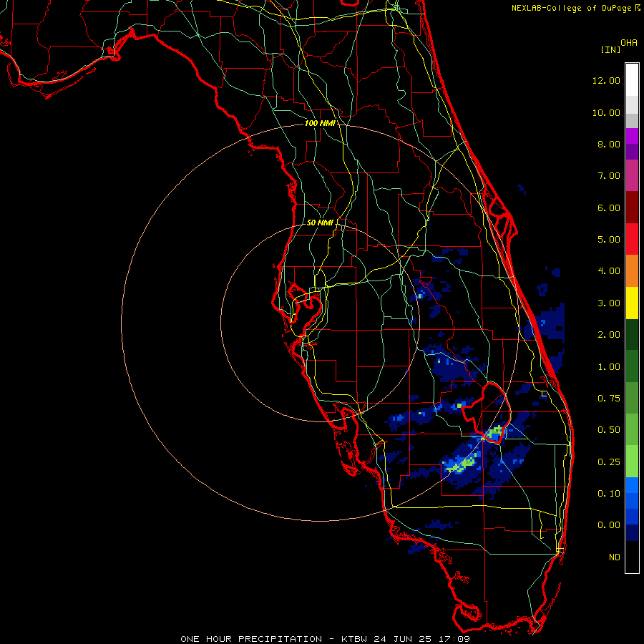The width and height of the screenshot is (644, 644).
Task: Click the 0.50 legend value
Action: (x=609, y=430)
